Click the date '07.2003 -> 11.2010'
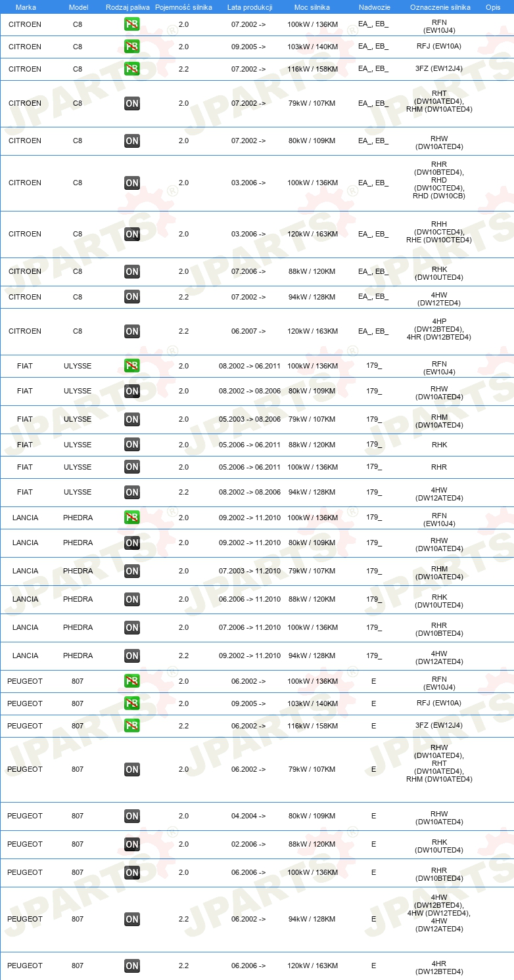 coord(250,571)
